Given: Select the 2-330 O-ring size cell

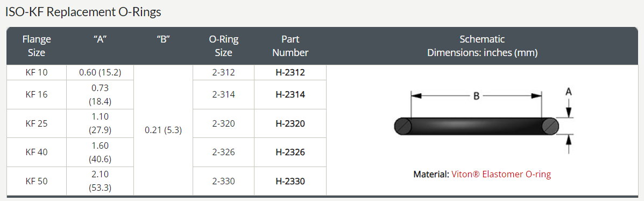Looking at the screenshot, I should point(224,181).
